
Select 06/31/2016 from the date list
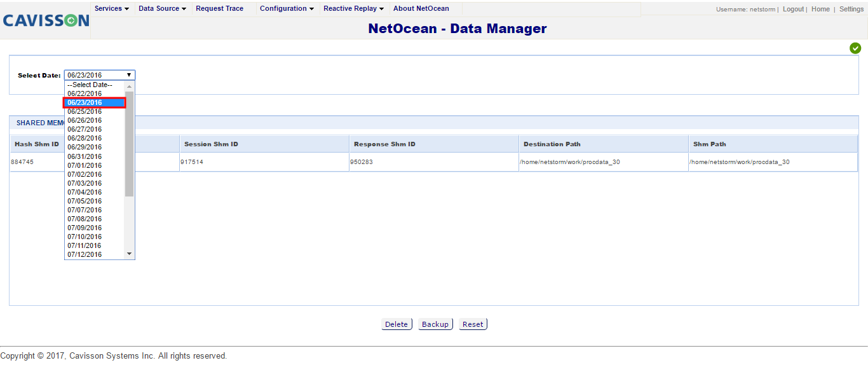[x=95, y=156]
